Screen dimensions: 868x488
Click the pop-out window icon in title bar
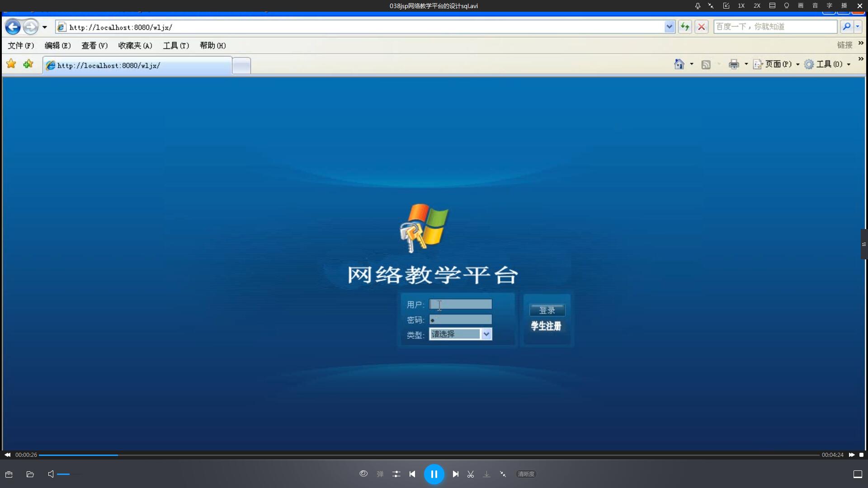point(726,6)
